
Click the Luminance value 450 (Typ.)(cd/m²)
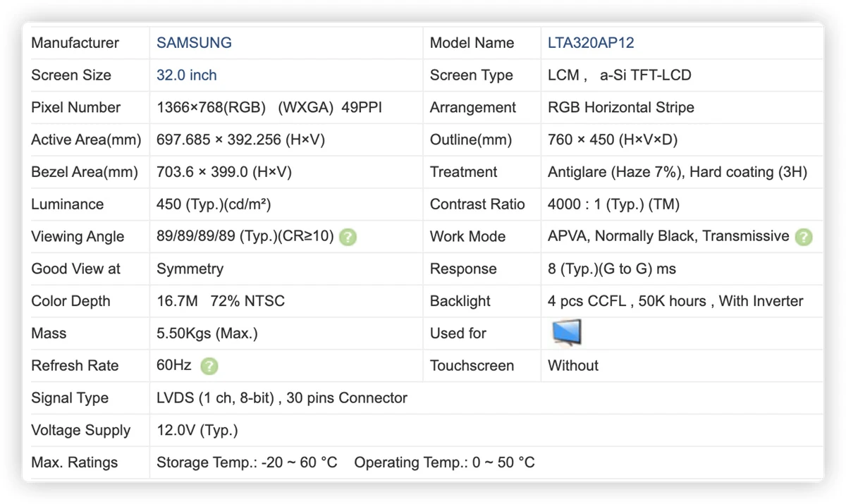pyautogui.click(x=214, y=204)
